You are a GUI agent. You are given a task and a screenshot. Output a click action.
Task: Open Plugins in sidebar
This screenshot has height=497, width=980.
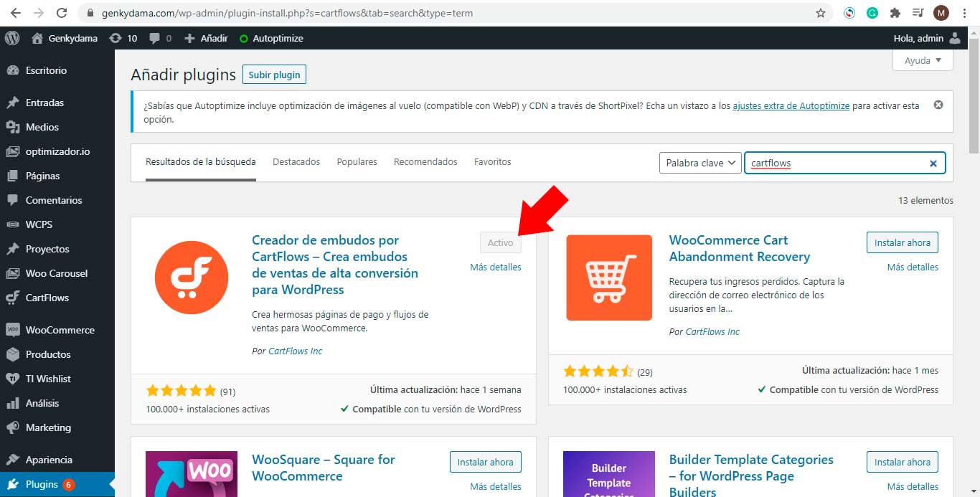[57, 484]
